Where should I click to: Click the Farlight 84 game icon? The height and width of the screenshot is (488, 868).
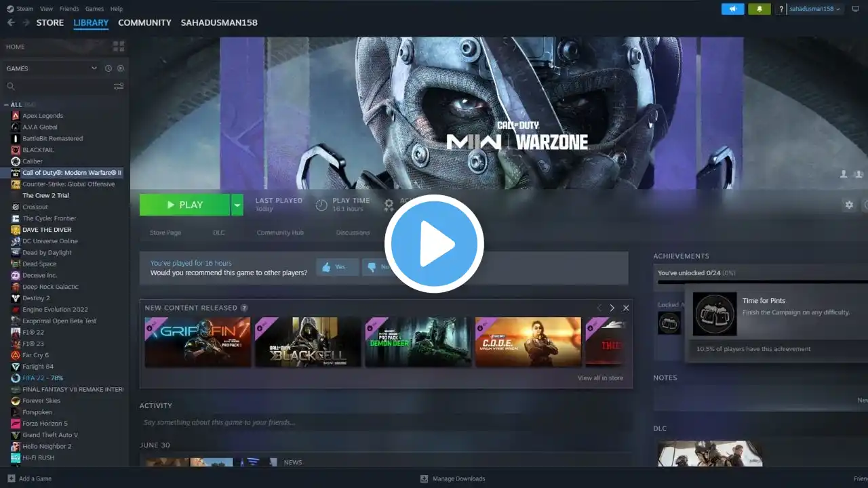(16, 367)
